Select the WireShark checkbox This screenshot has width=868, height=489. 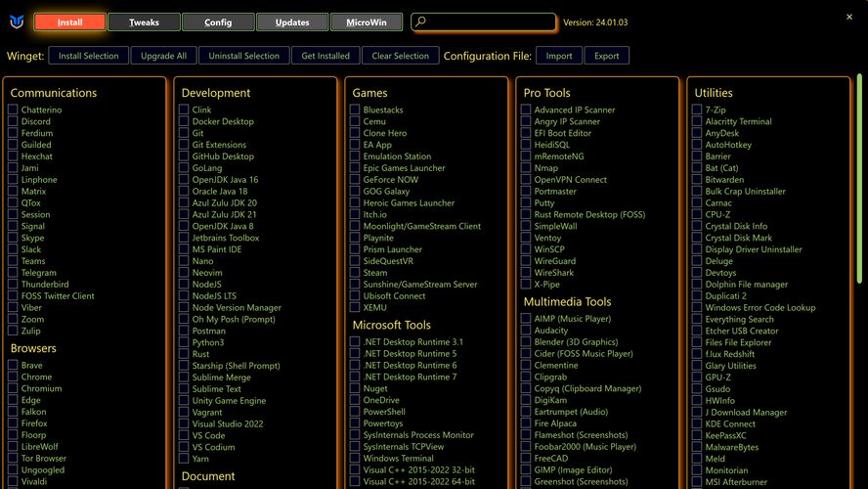coord(526,272)
